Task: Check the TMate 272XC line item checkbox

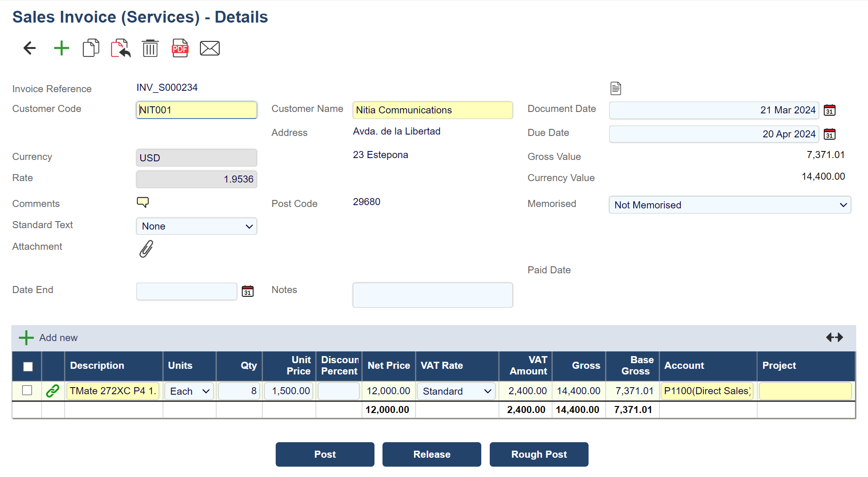Action: pos(27,390)
